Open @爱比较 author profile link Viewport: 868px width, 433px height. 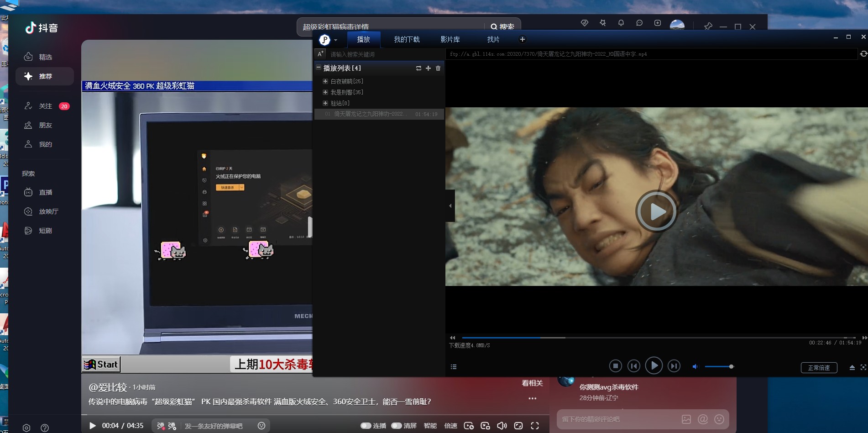click(x=108, y=387)
